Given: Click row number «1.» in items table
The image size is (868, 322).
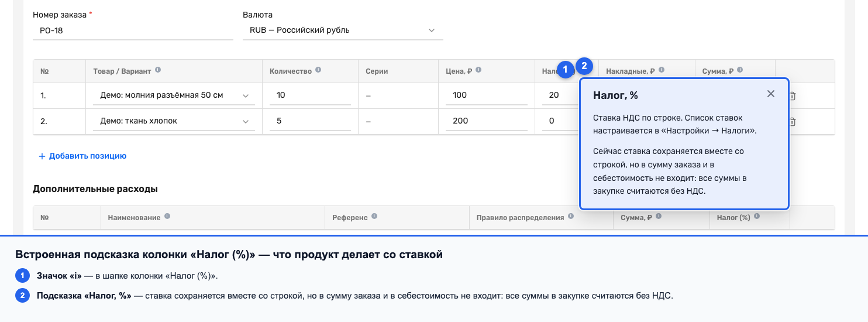Looking at the screenshot, I should 44,95.
